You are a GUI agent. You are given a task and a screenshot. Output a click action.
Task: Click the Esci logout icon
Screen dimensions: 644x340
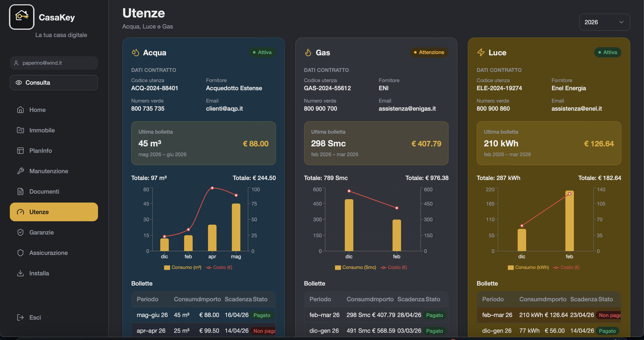click(20, 317)
